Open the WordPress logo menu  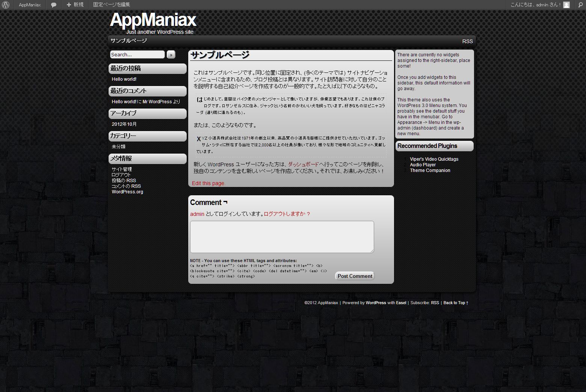point(6,5)
